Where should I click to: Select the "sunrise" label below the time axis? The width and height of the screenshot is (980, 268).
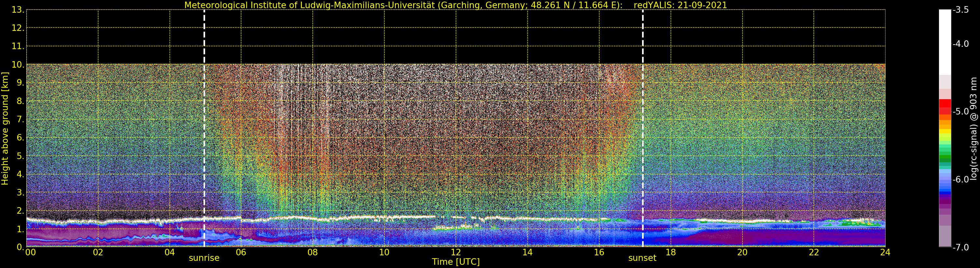coord(204,258)
